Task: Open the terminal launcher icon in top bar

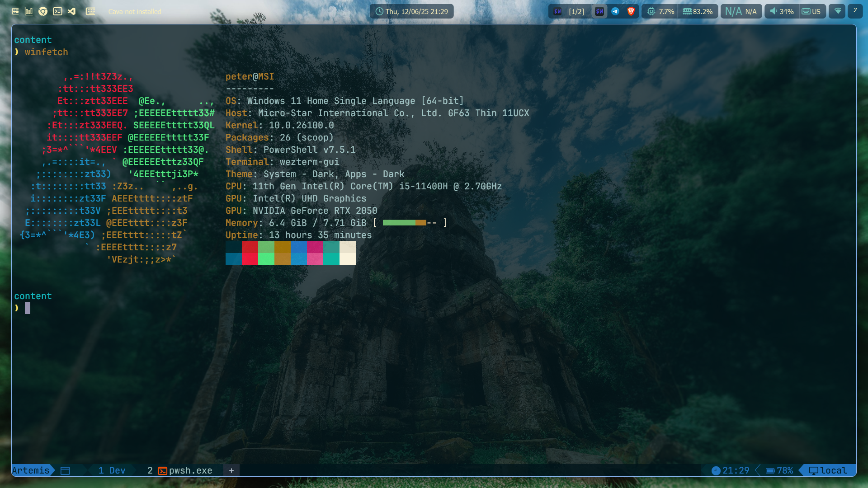Action: point(57,11)
